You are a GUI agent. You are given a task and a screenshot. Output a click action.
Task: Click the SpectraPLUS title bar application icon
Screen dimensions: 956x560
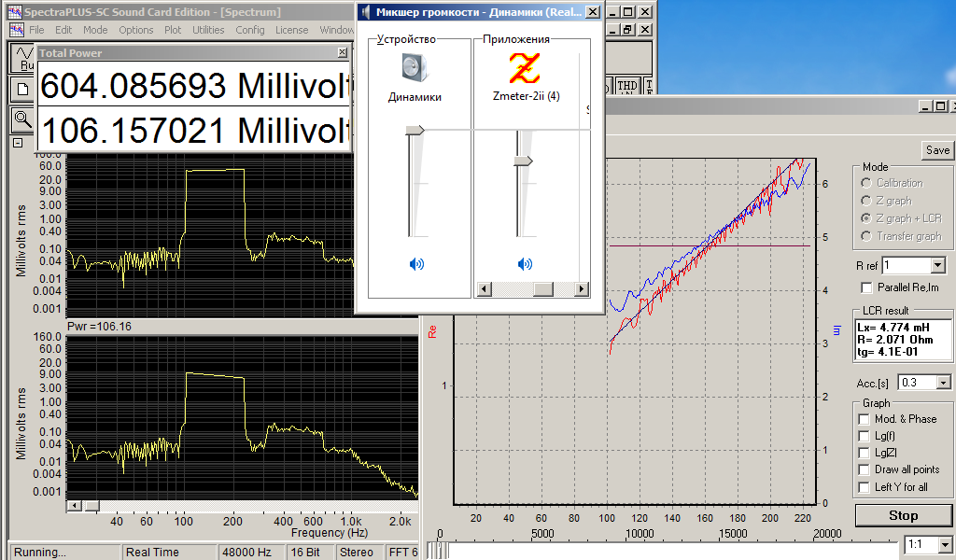[x=15, y=11]
